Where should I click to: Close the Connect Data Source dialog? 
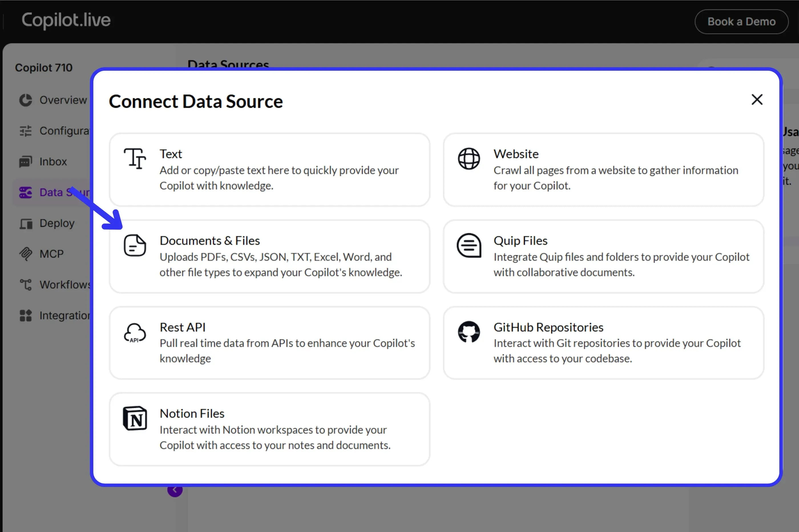[757, 99]
